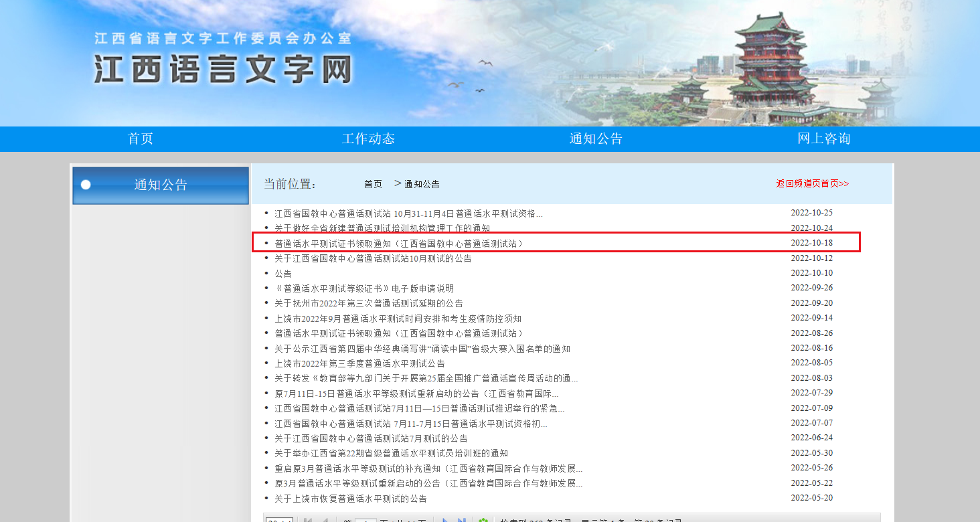Click the date 2022-05-26
The height and width of the screenshot is (522, 980).
pos(811,468)
